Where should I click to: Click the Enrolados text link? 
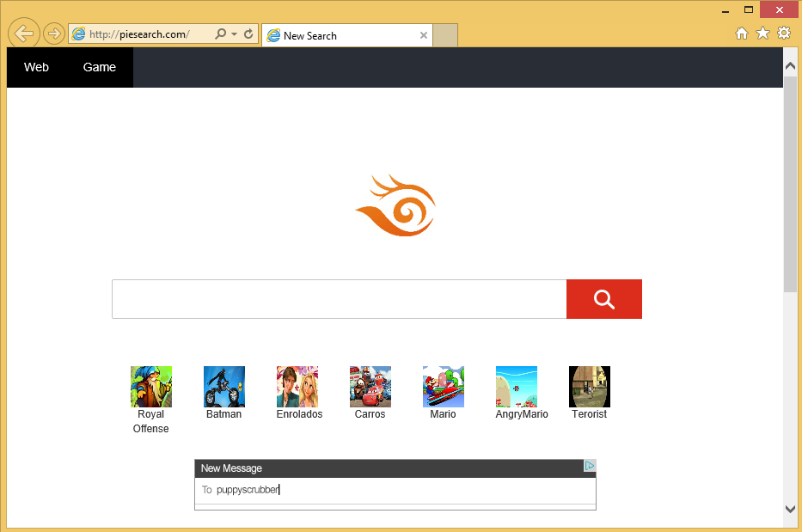(300, 414)
